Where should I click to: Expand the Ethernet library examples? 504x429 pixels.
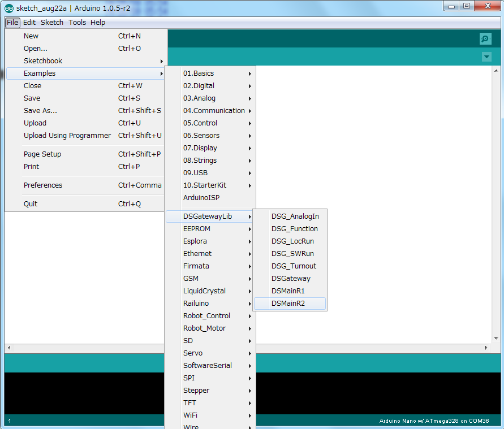[210, 254]
